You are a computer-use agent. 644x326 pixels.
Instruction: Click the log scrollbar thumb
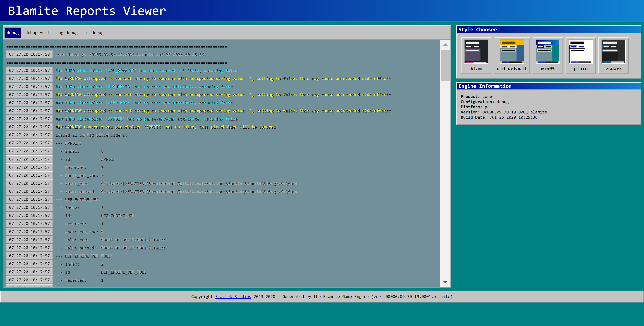click(445, 65)
